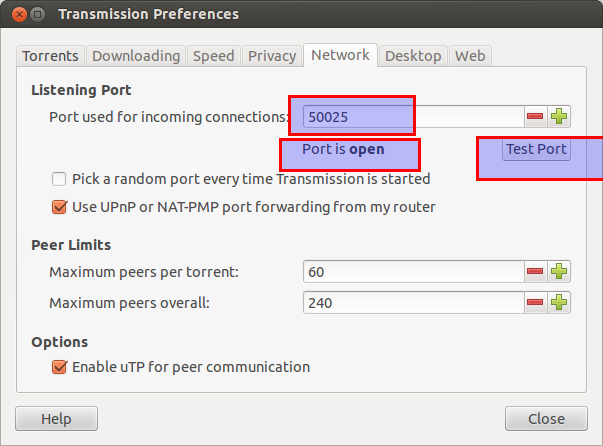Increase the incoming port number with plus
This screenshot has height=446, width=603.
tap(559, 116)
